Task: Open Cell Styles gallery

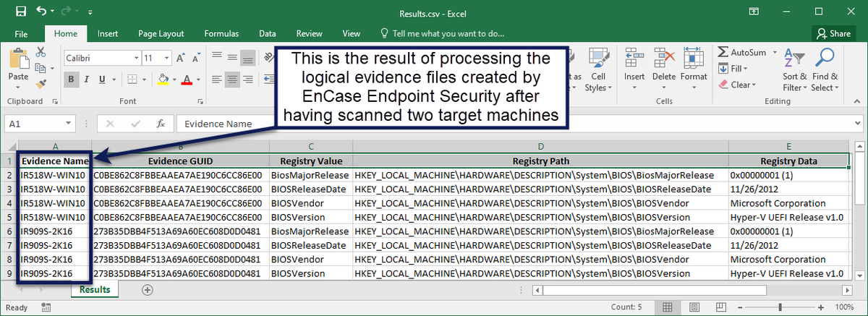Action: [597, 70]
